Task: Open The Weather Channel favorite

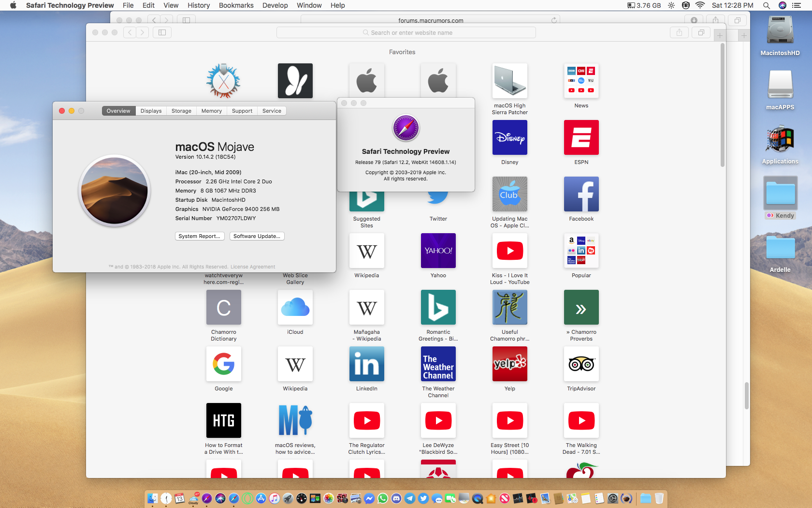Action: [438, 364]
